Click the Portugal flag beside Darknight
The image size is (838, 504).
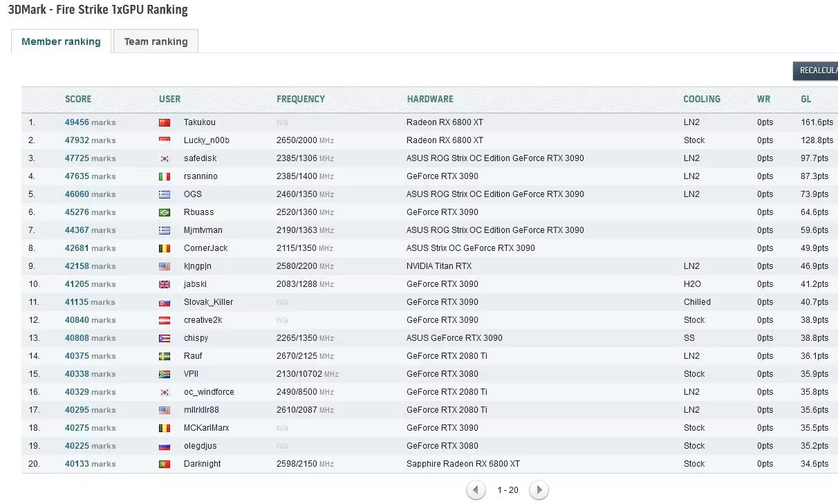[x=164, y=464]
